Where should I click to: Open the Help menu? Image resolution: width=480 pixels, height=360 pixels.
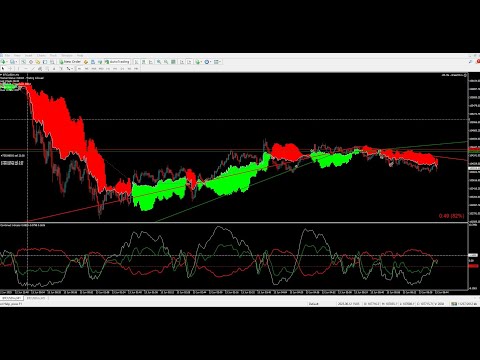[80, 55]
